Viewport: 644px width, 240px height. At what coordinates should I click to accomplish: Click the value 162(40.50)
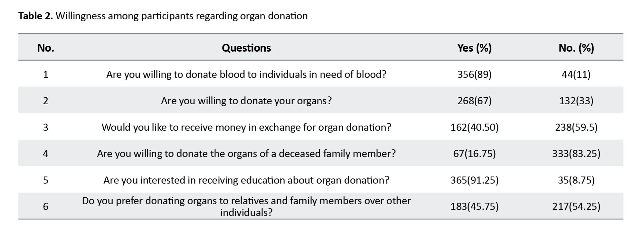(x=474, y=127)
